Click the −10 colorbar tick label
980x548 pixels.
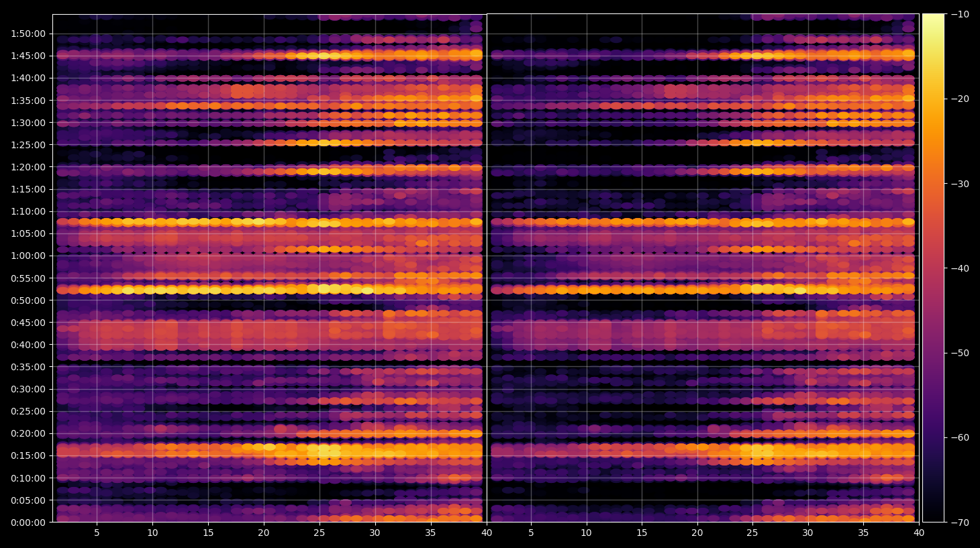click(x=960, y=14)
